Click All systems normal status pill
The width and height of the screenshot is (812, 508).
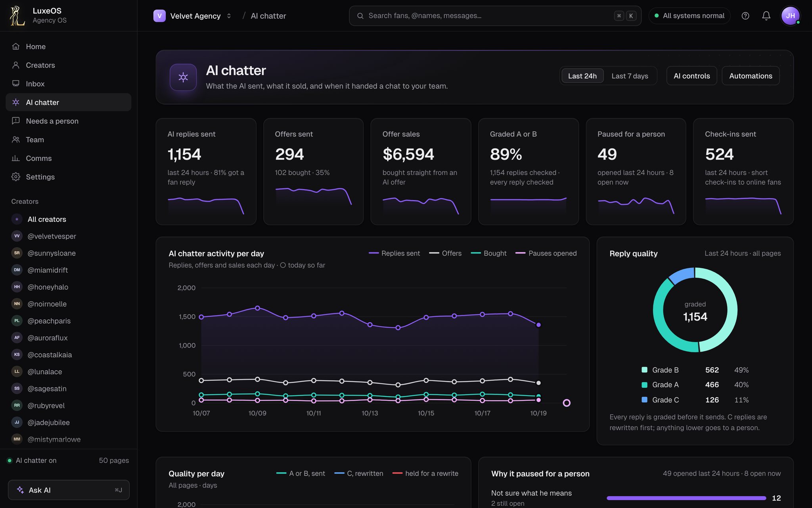(x=689, y=16)
